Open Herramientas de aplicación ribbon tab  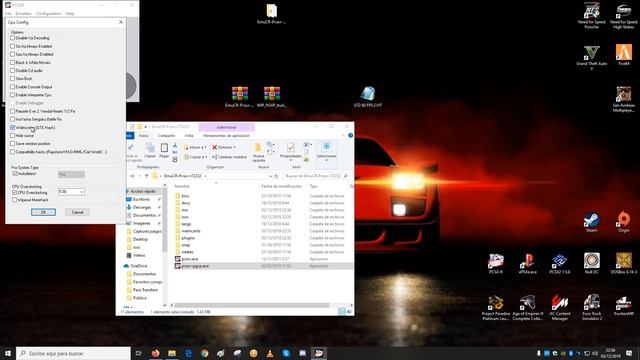coord(226,136)
